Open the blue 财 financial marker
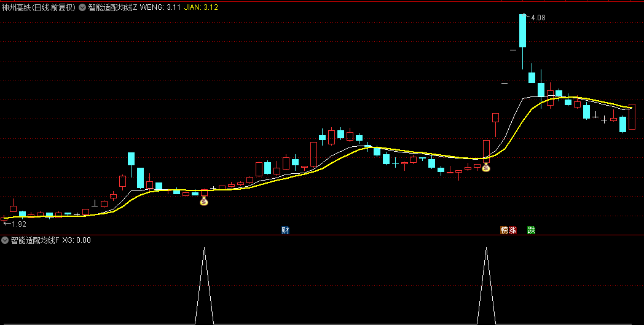 click(285, 230)
